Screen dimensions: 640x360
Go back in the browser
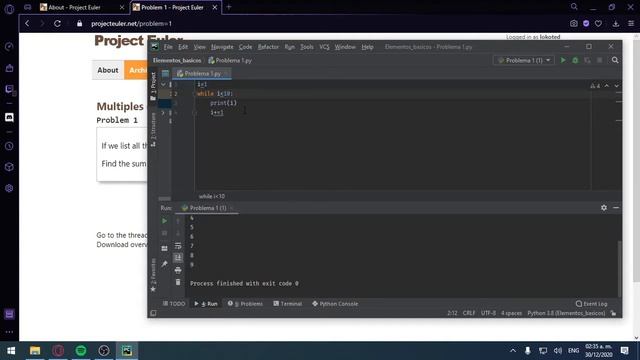27,24
